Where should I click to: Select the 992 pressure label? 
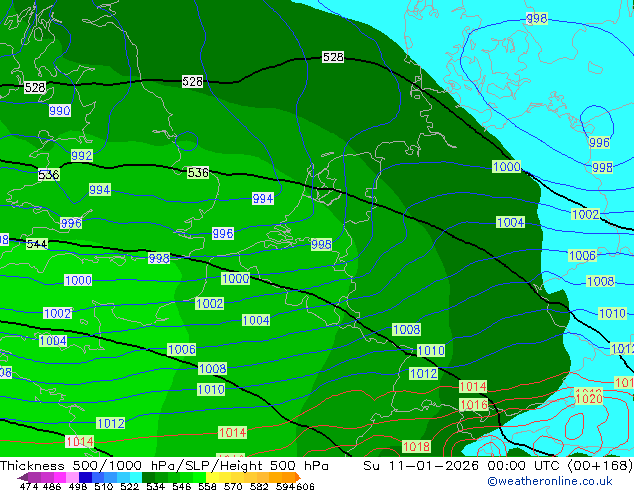(x=82, y=156)
